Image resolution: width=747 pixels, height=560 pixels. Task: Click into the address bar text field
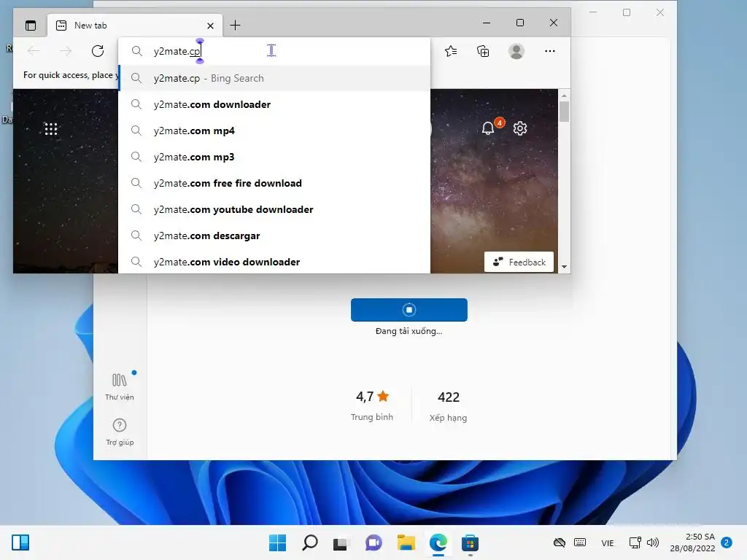point(274,51)
